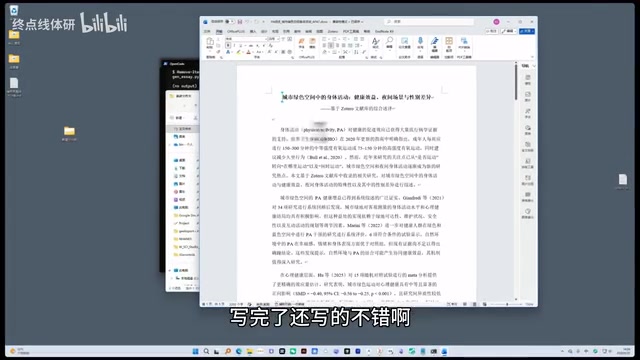Screen dimensions: 640x360
Task: Switch to the OfficePLUS ribbon tab
Action: pyautogui.click(x=236, y=31)
